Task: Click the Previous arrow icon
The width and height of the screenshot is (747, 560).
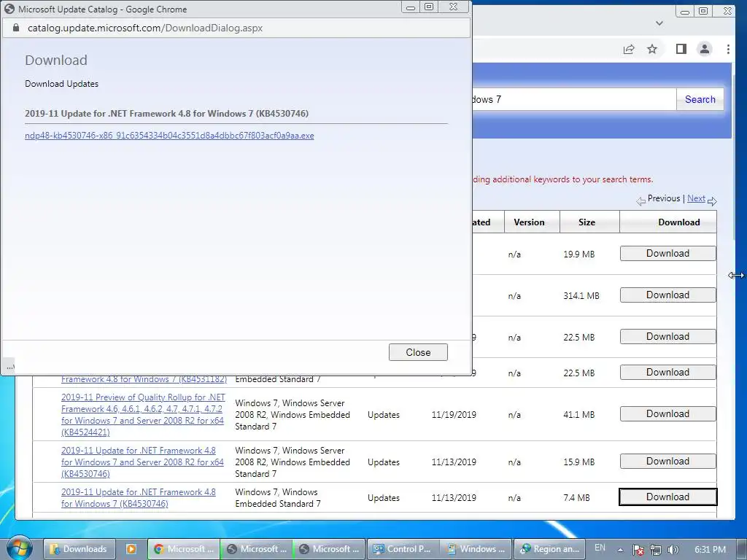Action: pyautogui.click(x=640, y=201)
